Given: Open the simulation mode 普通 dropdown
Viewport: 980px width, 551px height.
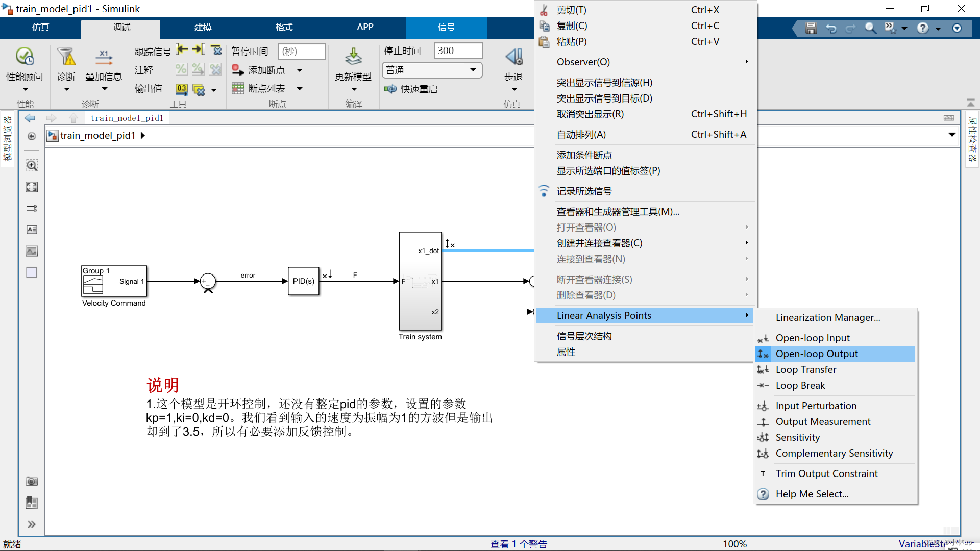Looking at the screenshot, I should point(432,70).
